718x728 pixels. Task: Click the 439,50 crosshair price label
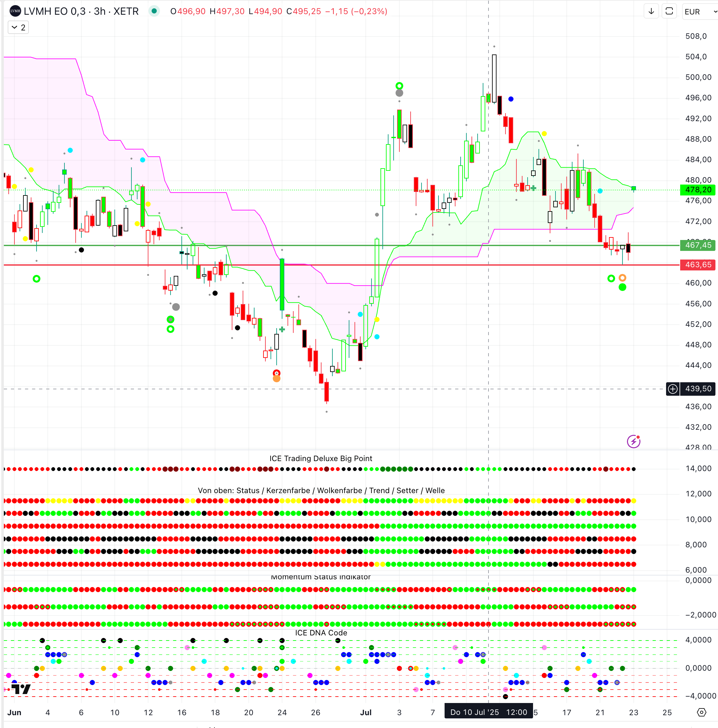(698, 389)
